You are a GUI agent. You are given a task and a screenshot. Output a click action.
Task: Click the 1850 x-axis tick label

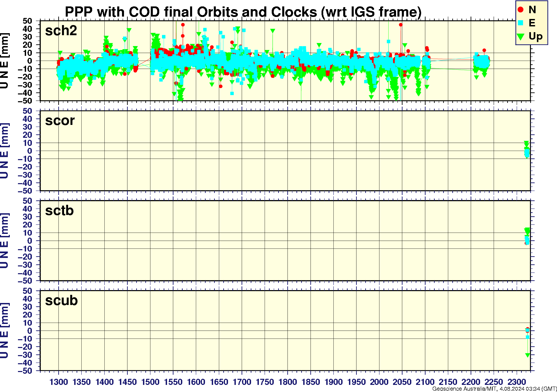[311, 382]
